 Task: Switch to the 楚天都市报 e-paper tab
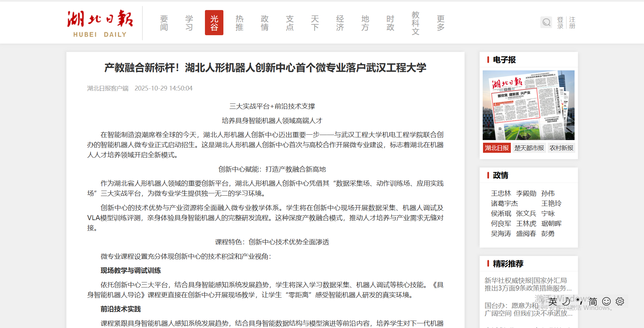coord(529,148)
